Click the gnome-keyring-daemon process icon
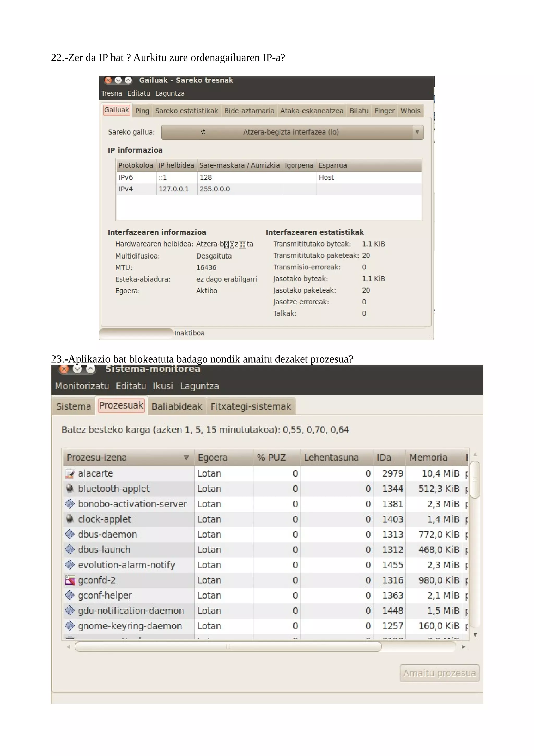Image resolution: width=534 pixels, height=756 pixels. 70,626
